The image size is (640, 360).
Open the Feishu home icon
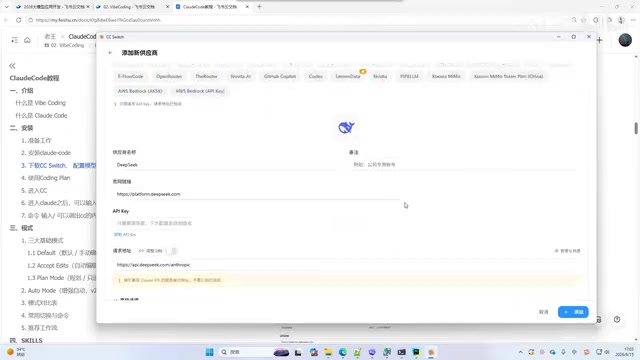tap(27, 40)
